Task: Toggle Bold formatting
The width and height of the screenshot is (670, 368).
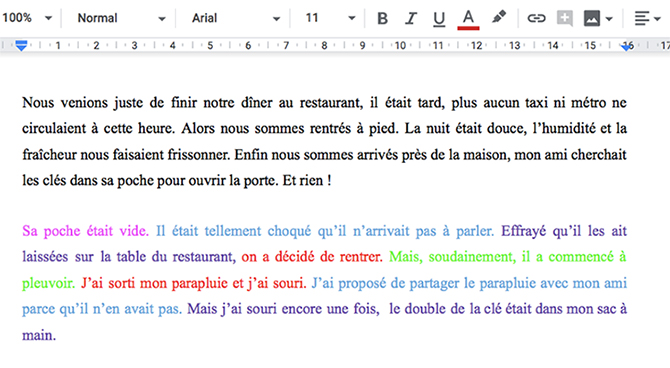Action: click(x=382, y=18)
